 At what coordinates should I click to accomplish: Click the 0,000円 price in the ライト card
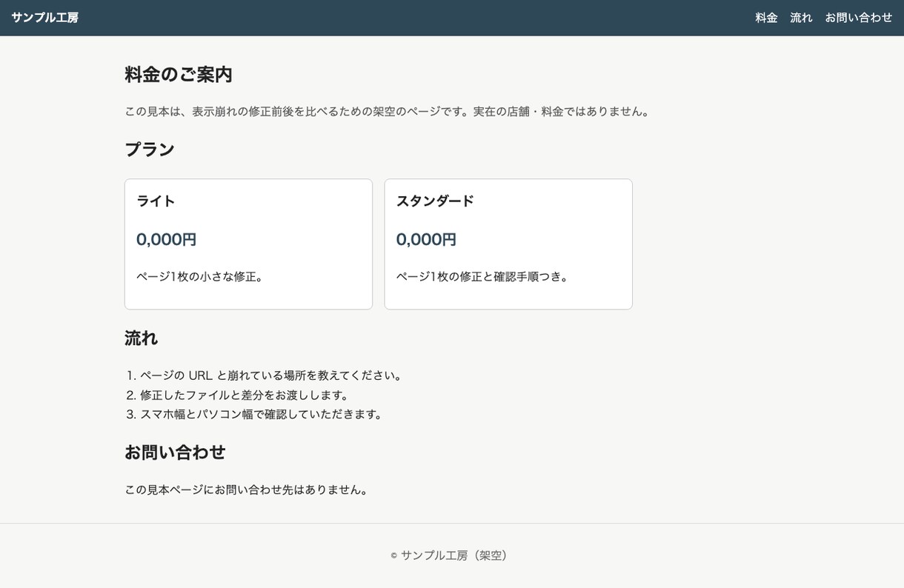point(167,239)
